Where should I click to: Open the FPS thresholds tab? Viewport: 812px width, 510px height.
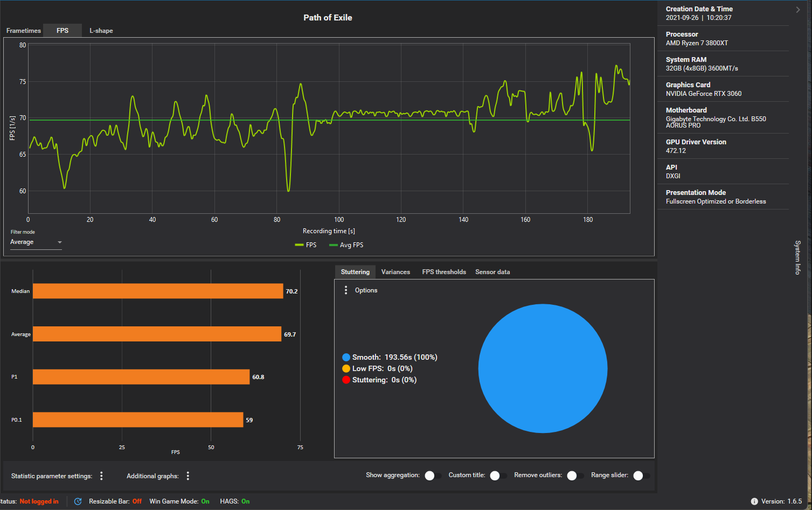point(444,272)
